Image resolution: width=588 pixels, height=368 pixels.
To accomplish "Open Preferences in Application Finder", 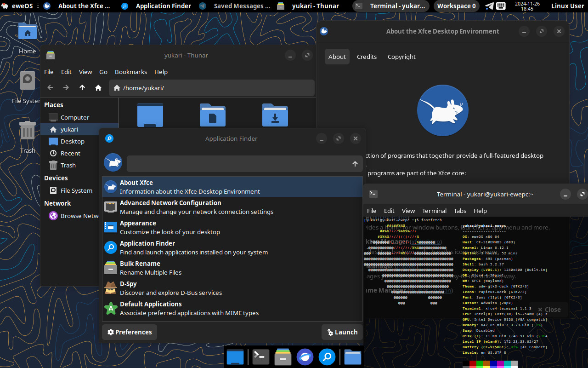I will tap(129, 332).
